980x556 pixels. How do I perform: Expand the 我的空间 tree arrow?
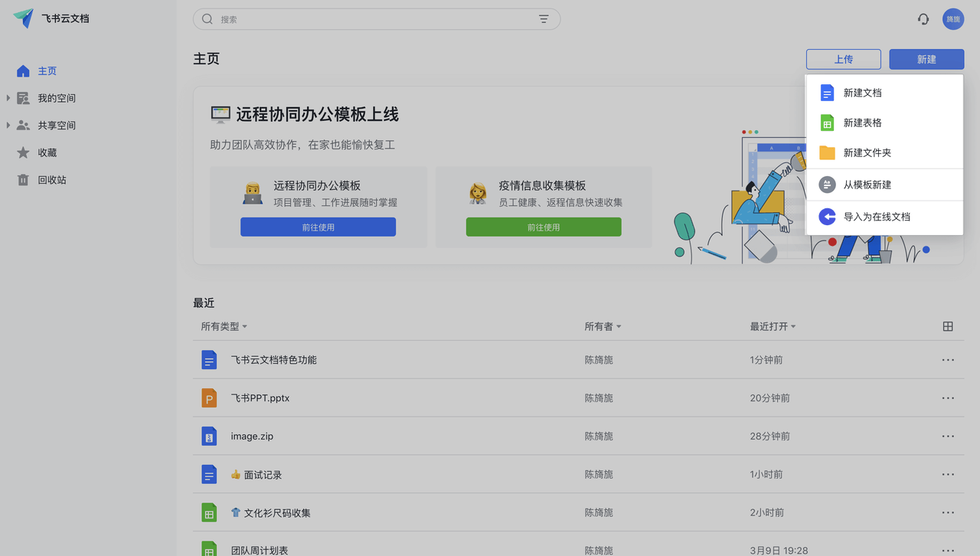8,98
